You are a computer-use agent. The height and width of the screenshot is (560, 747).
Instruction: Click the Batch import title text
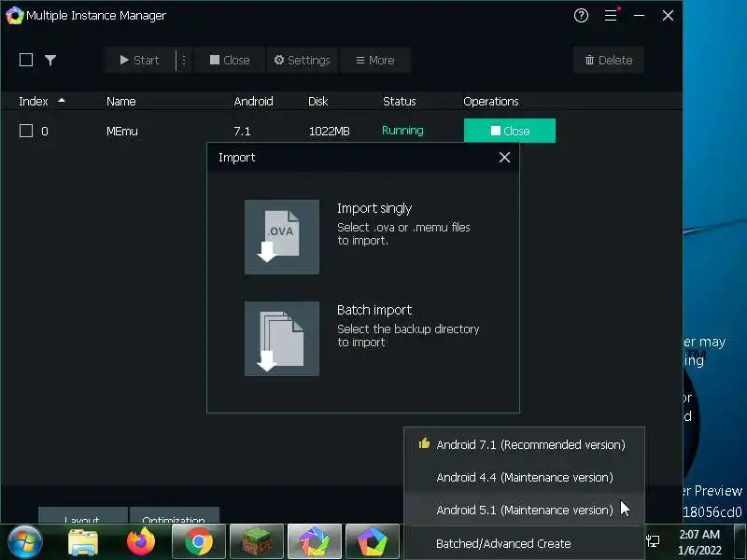point(374,310)
